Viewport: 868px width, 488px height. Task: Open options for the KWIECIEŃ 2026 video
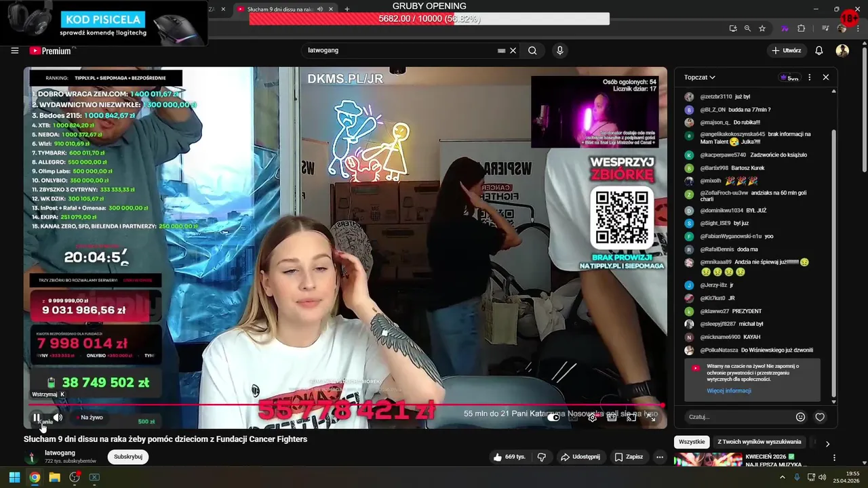click(834, 458)
